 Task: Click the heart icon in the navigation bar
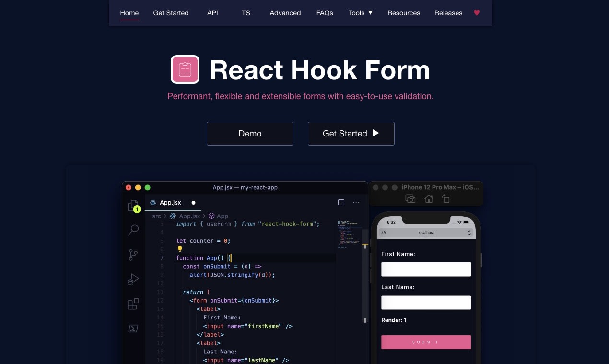pyautogui.click(x=477, y=13)
